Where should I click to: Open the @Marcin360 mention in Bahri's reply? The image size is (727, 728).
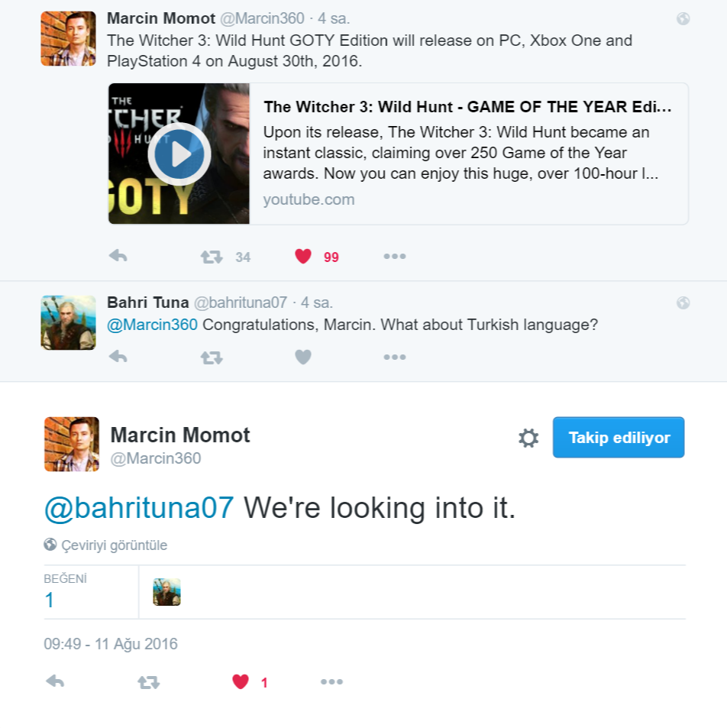[x=152, y=325]
